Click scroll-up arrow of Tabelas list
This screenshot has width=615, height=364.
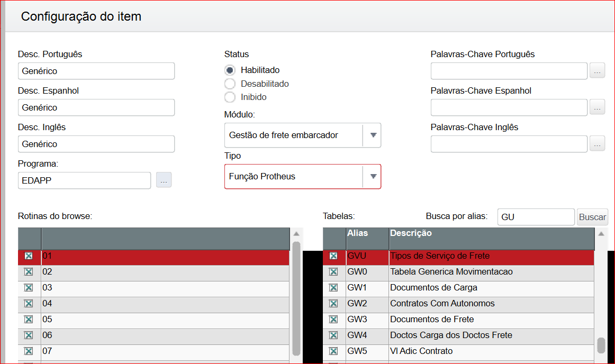601,234
